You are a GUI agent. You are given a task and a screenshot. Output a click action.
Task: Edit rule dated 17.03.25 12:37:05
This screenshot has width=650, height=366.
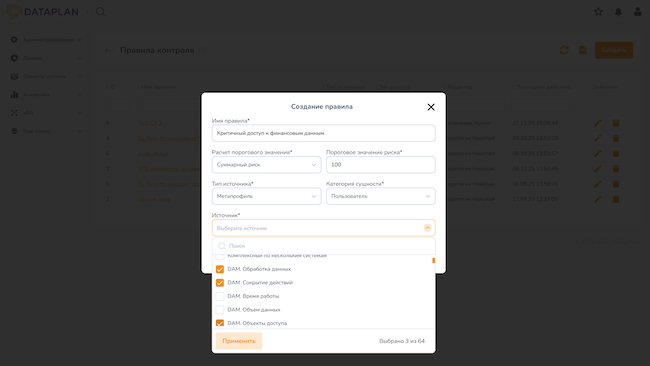click(597, 199)
